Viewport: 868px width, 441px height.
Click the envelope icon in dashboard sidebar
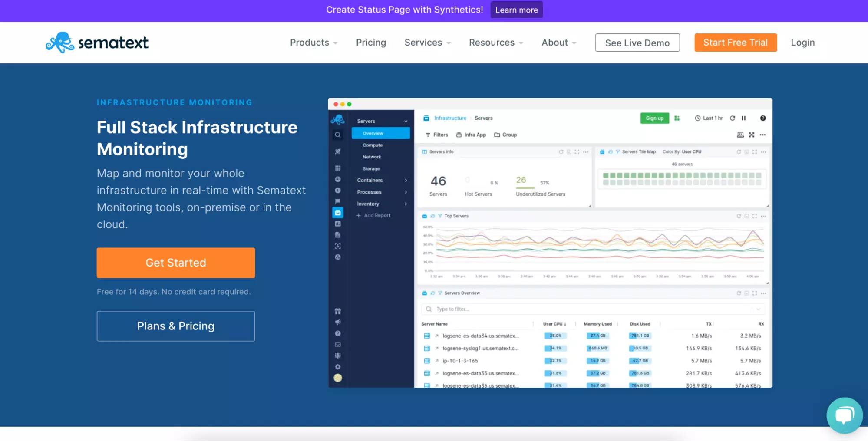pos(337,345)
